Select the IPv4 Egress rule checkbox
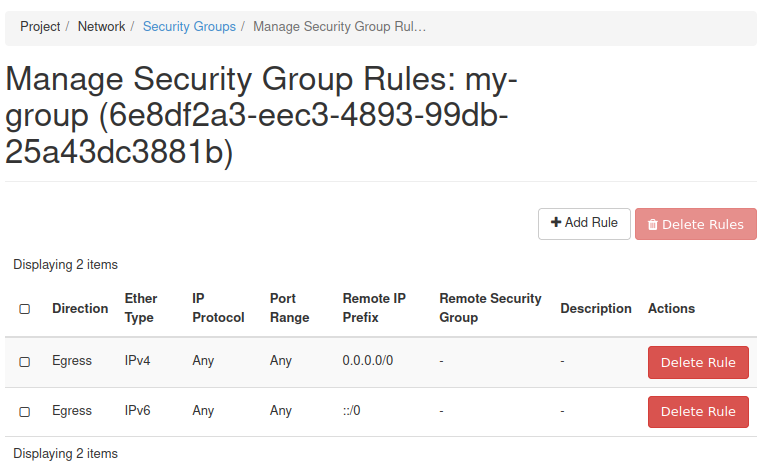763x467 pixels. coord(25,361)
